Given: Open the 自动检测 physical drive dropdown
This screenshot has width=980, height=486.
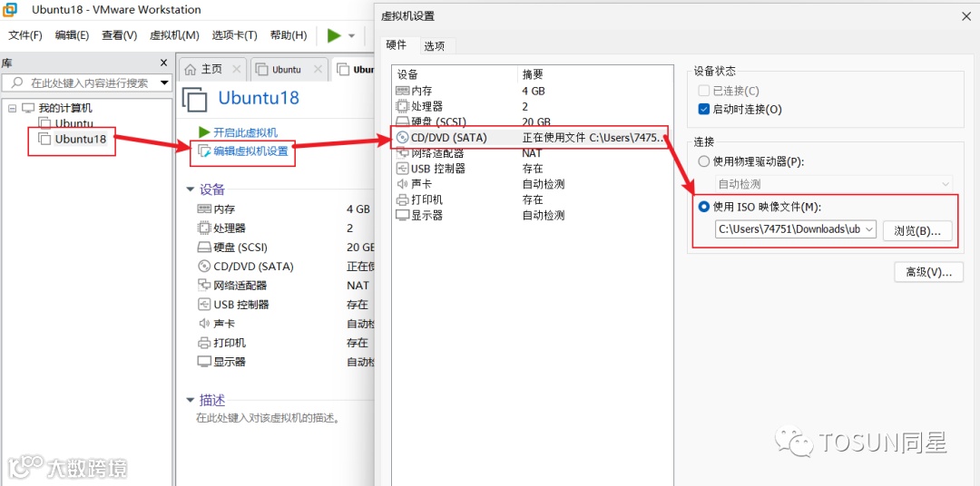Looking at the screenshot, I should point(834,184).
